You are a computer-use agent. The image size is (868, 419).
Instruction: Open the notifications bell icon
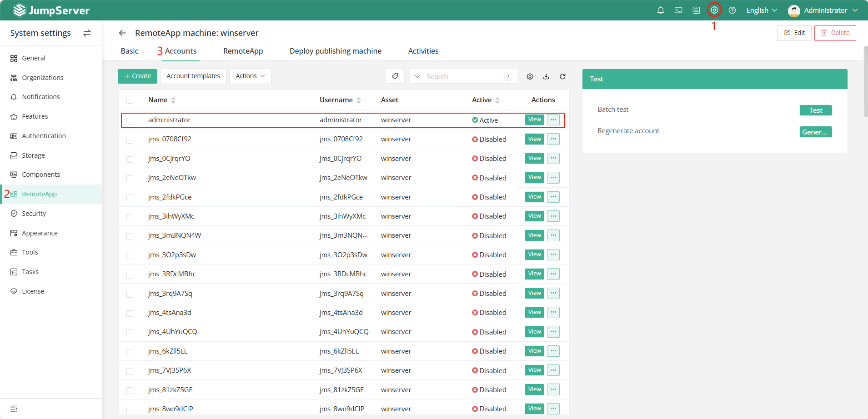(x=661, y=10)
